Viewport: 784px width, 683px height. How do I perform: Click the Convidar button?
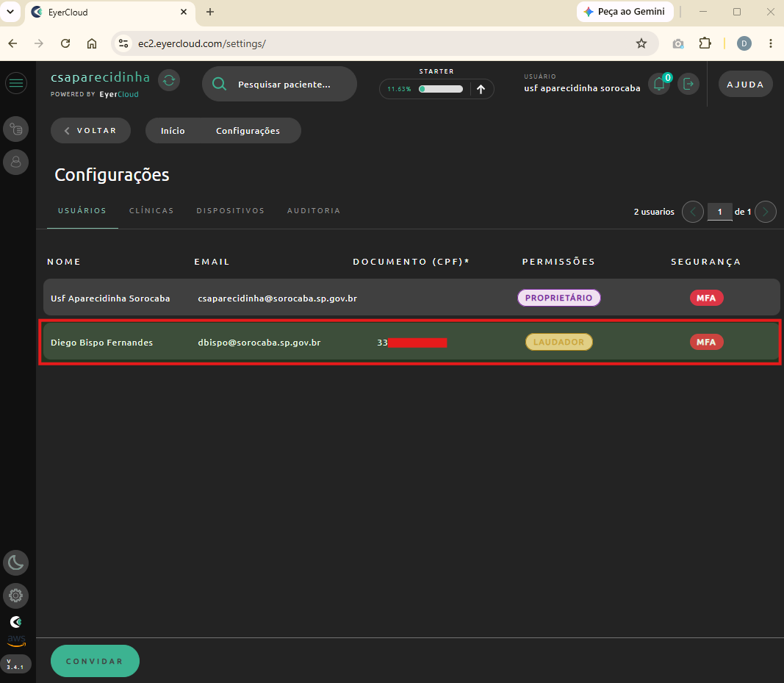[x=95, y=661]
